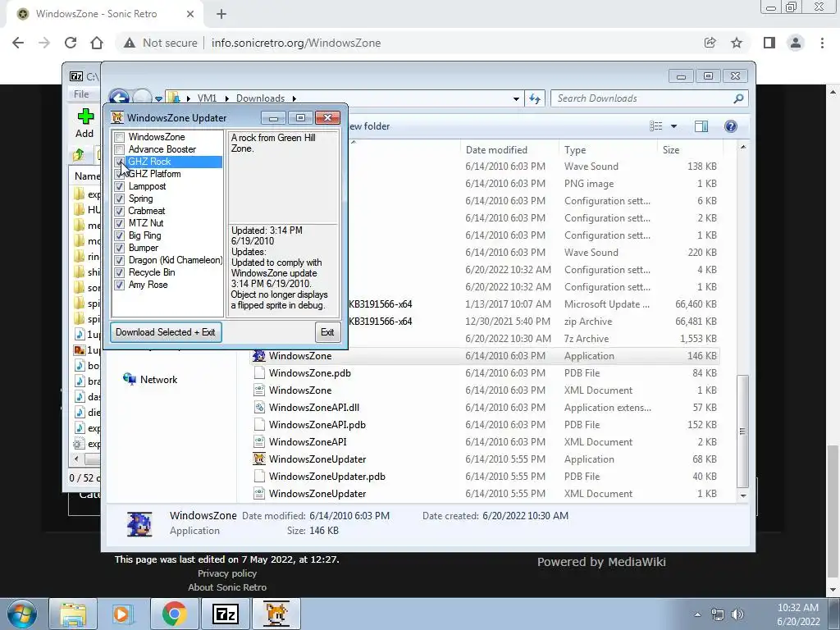Viewport: 840px width, 630px height.
Task: Open Chrome from the taskbar
Action: pyautogui.click(x=174, y=614)
